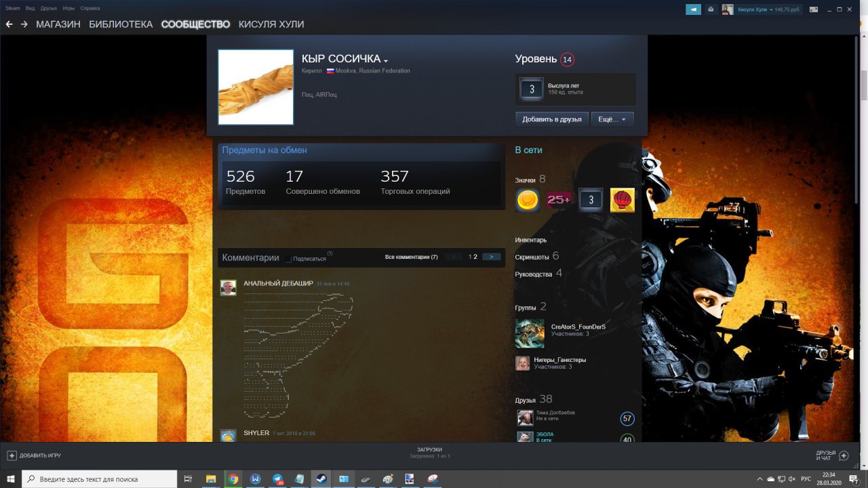Open Все комментарии (7) link

coord(411,257)
